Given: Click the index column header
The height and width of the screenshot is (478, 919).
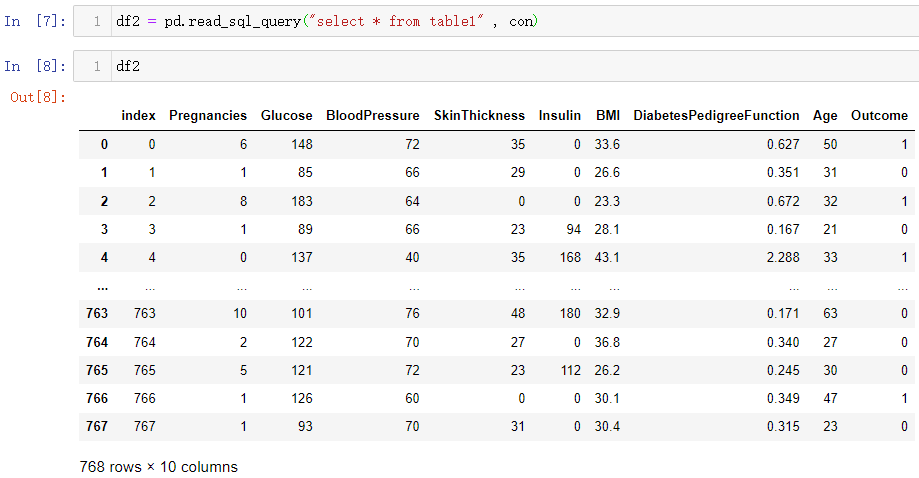Looking at the screenshot, I should click(138, 115).
